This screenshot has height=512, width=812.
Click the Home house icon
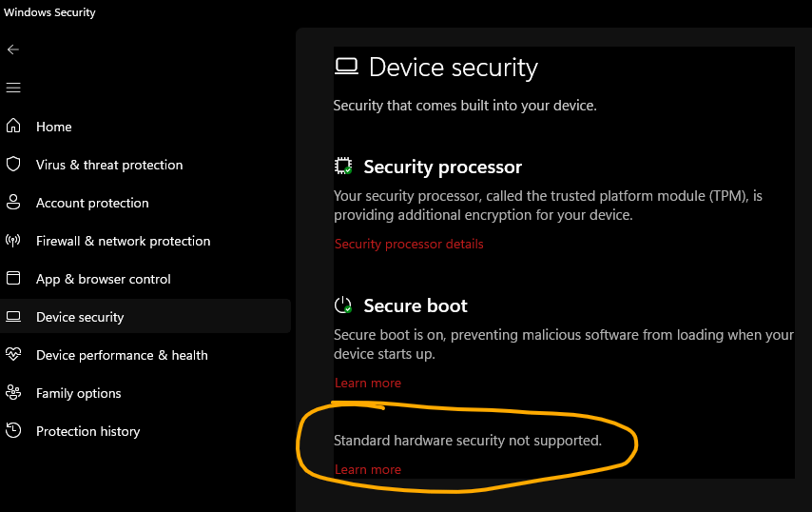tap(13, 126)
